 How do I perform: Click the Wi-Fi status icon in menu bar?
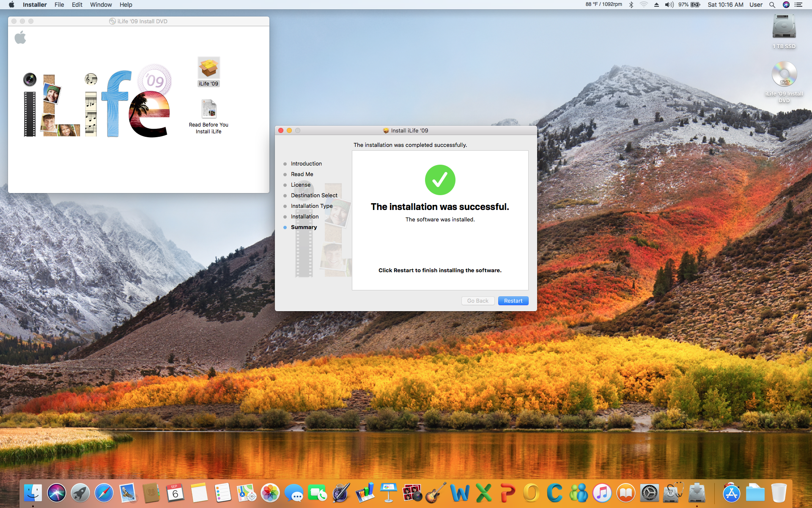pos(644,5)
